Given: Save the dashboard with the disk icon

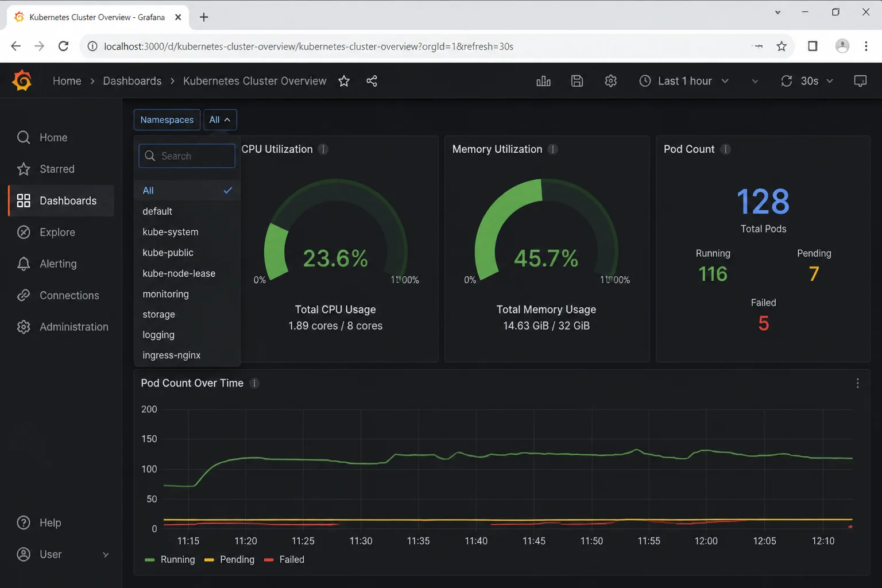Looking at the screenshot, I should 577,81.
